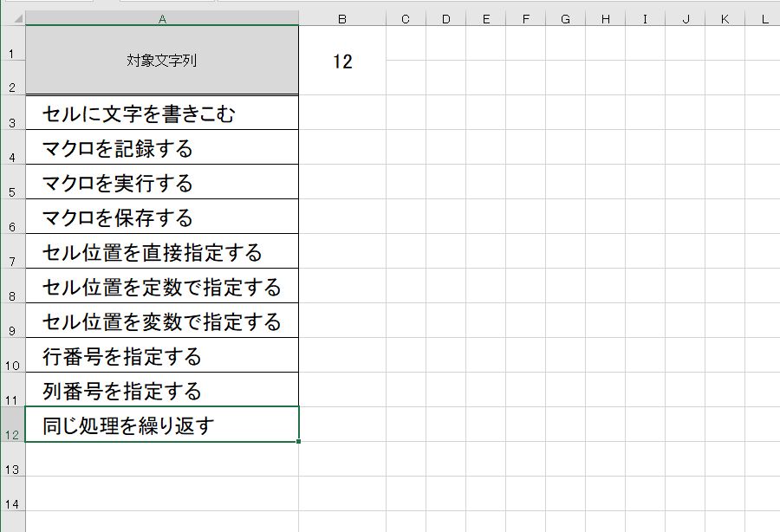Screen dimensions: 780x532
Task: Select the cell マクロを記録する
Action: click(162, 147)
